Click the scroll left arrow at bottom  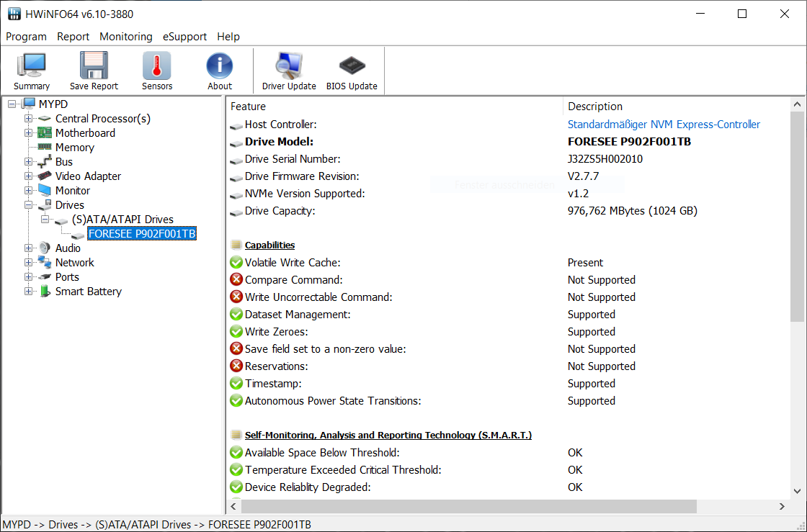(x=233, y=506)
